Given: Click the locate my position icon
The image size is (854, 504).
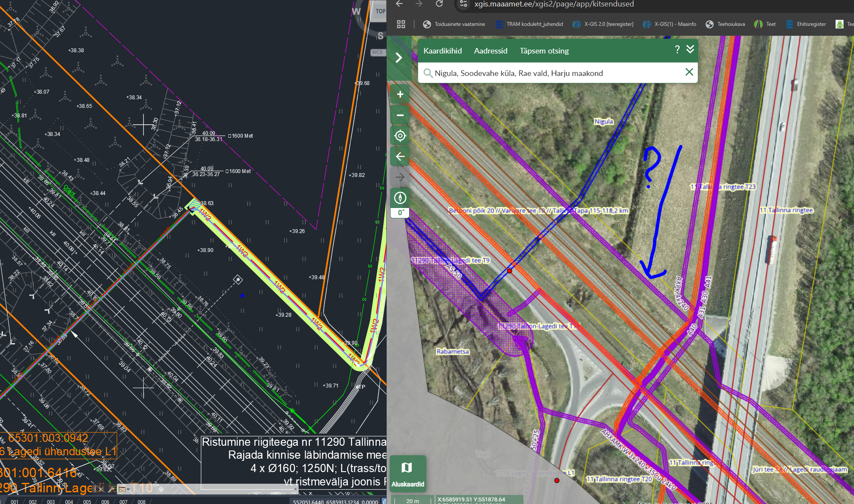Looking at the screenshot, I should coord(400,136).
